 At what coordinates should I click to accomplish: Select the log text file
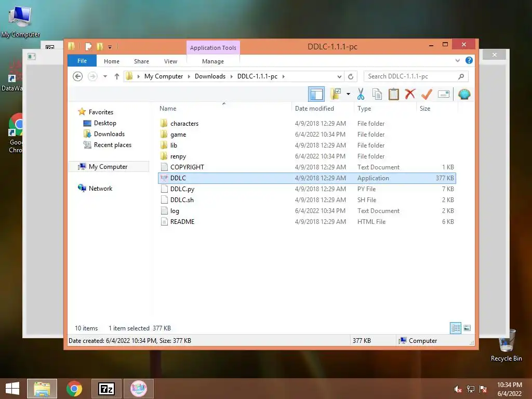307,211
